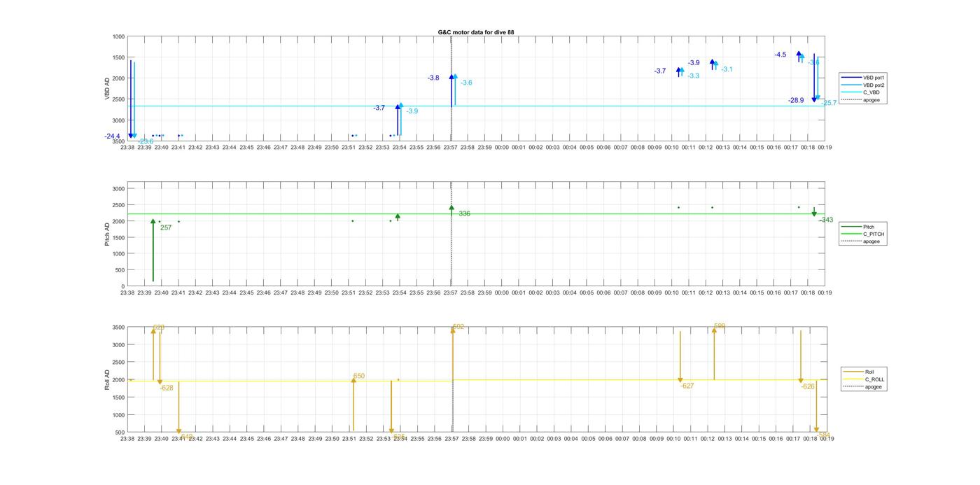The height and width of the screenshot is (485, 980).
Task: Click the '00:05' tick on the Roll time axis
Action: [x=588, y=439]
